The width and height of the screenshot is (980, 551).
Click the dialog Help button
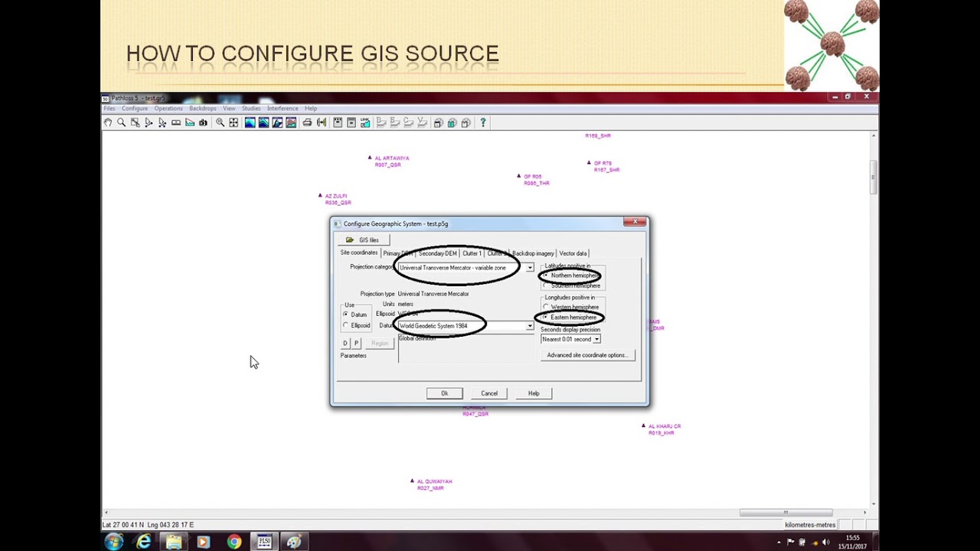pos(534,393)
